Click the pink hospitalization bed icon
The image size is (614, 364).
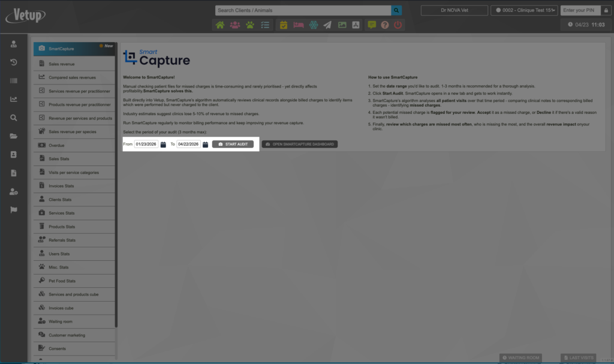(x=298, y=25)
